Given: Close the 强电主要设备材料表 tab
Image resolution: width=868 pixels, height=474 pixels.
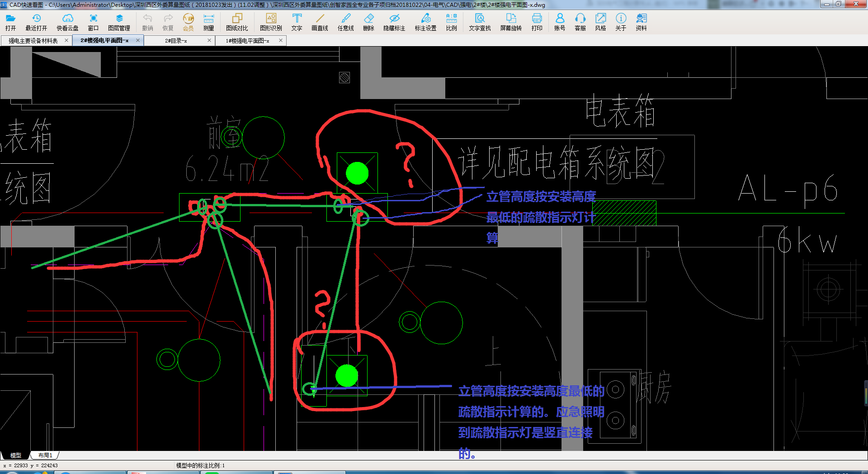Looking at the screenshot, I should [66, 40].
